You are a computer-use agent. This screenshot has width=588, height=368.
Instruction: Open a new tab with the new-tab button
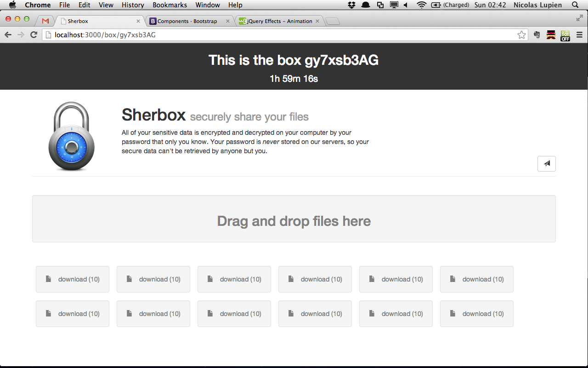coord(333,21)
